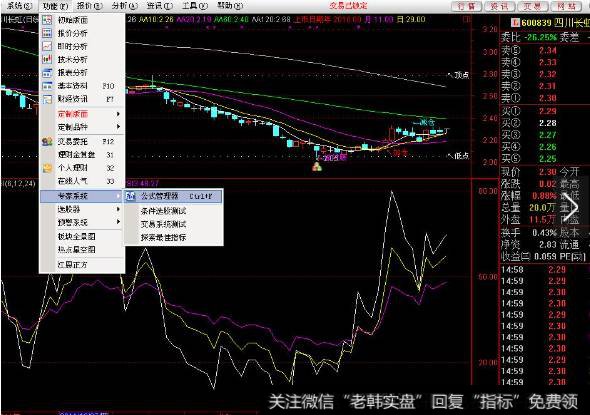Viewport: 590px width, 415px height.
Task: Click the 行情 button at top right
Action: (467, 6)
